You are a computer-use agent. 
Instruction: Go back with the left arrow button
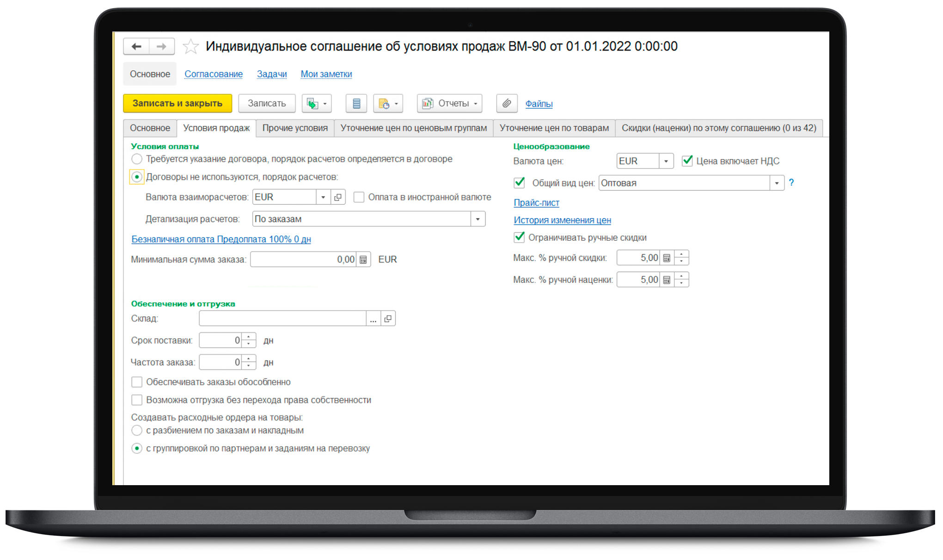pos(136,46)
